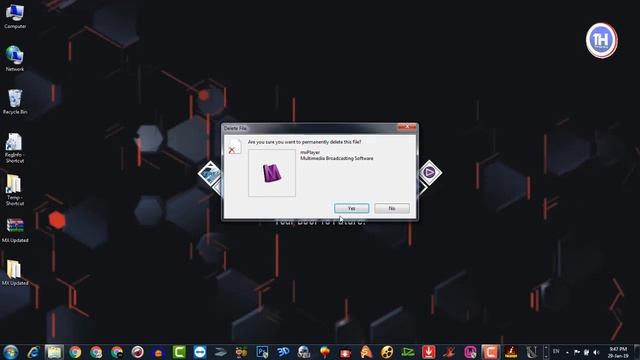Select the Temp shortcut folder icon

tap(15, 190)
